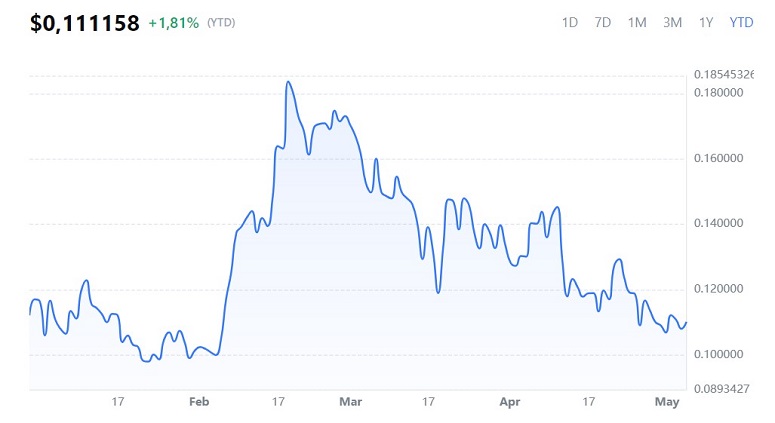This screenshot has width=775, height=423.
Task: Click the May date axis label
Action: tap(667, 402)
